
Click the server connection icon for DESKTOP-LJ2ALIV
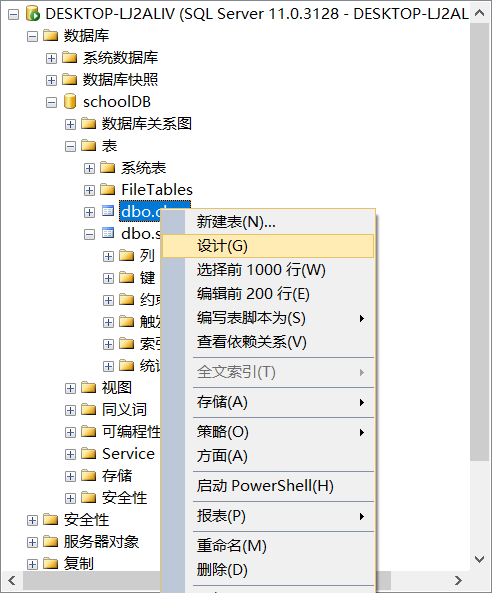pos(33,14)
